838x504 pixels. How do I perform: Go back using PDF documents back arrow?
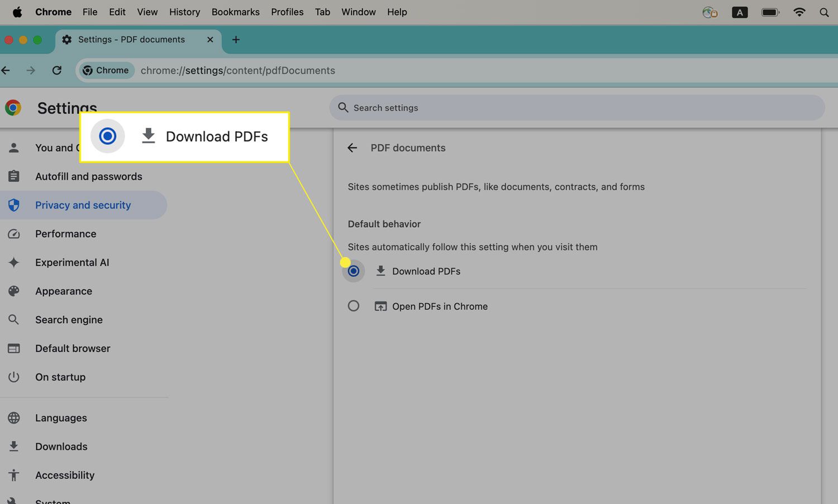click(352, 148)
